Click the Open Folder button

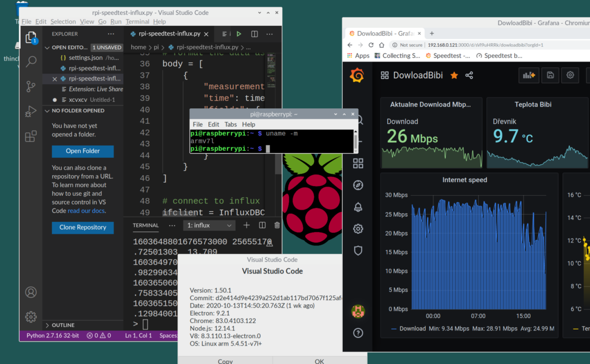(x=83, y=151)
